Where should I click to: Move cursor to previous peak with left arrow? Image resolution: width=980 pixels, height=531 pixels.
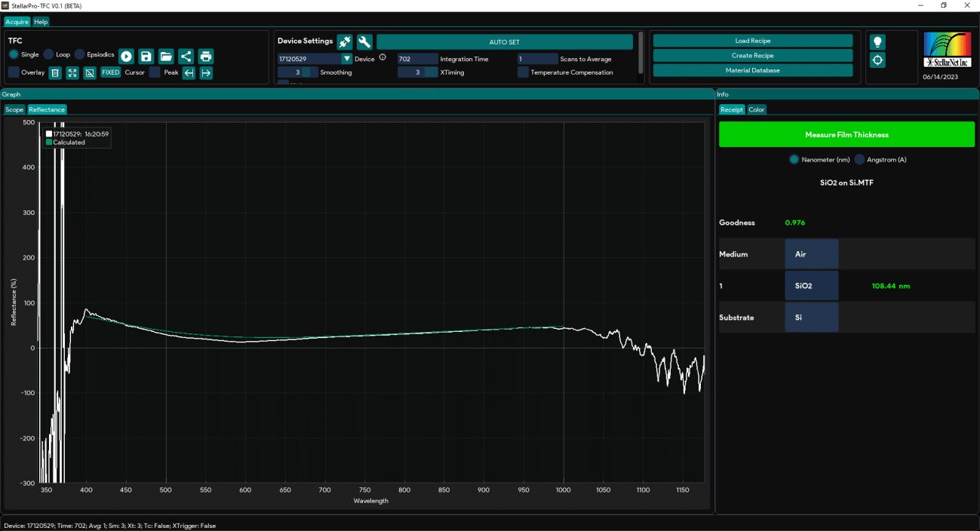189,73
